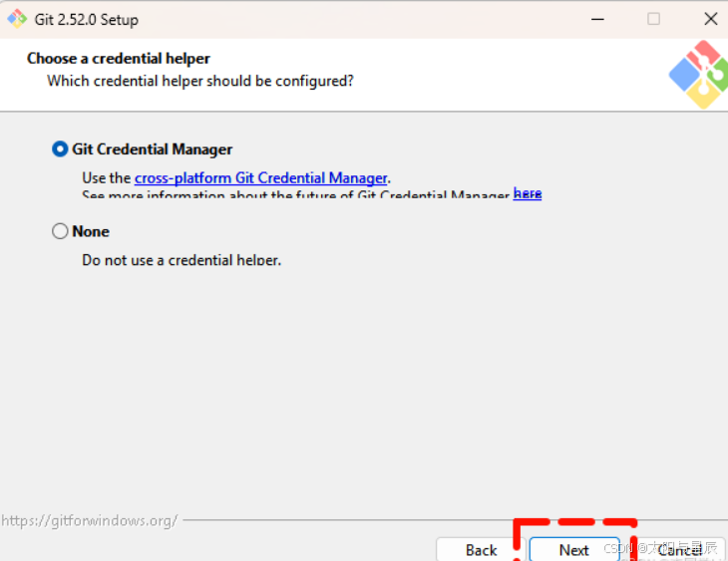Minimize the Git Setup window
728x561 pixels.
pos(597,19)
